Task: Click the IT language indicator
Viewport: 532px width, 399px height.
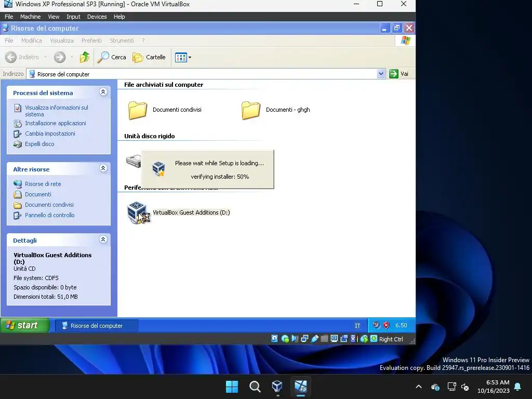Action: [357, 326]
